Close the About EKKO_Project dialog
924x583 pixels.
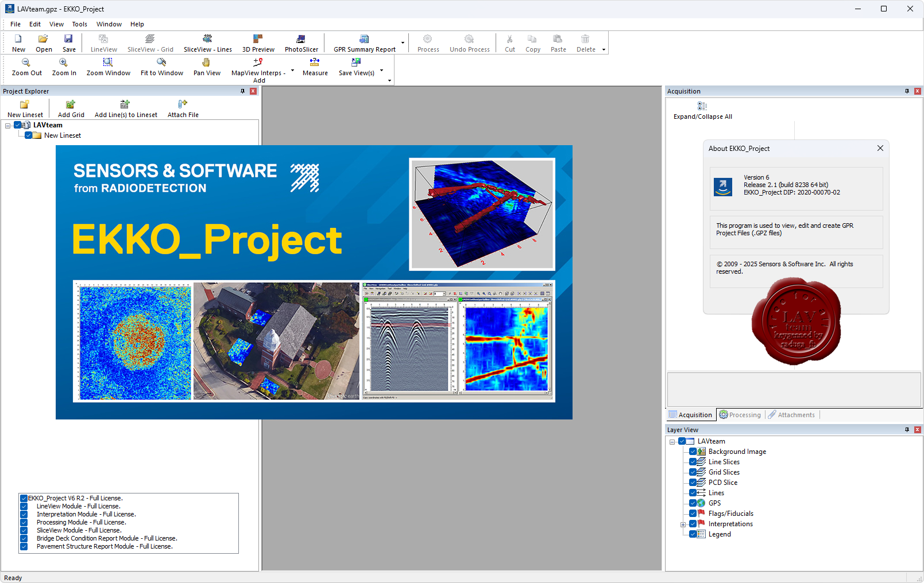(880, 148)
